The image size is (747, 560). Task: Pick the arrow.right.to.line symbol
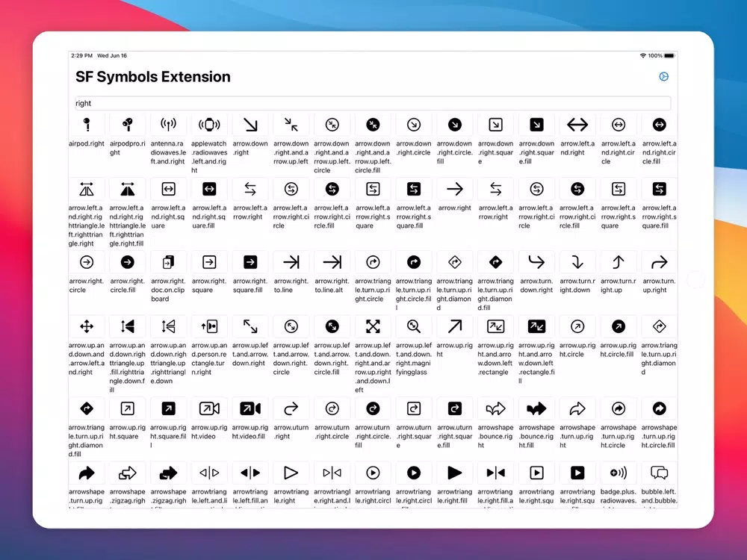click(291, 262)
